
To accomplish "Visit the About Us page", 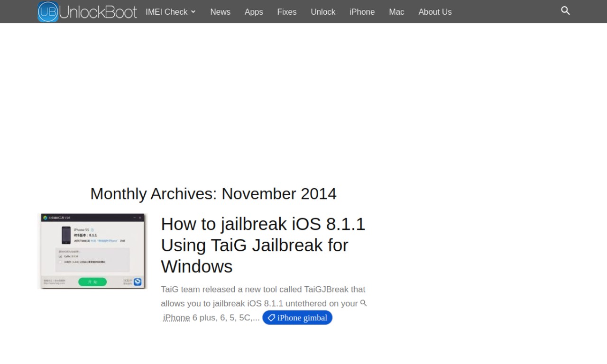I will [x=435, y=12].
